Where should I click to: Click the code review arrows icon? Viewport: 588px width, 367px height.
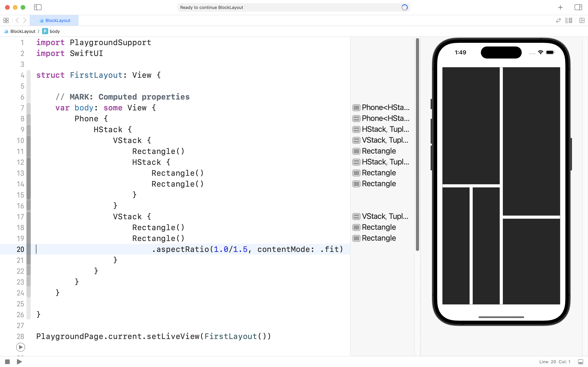pos(558,20)
